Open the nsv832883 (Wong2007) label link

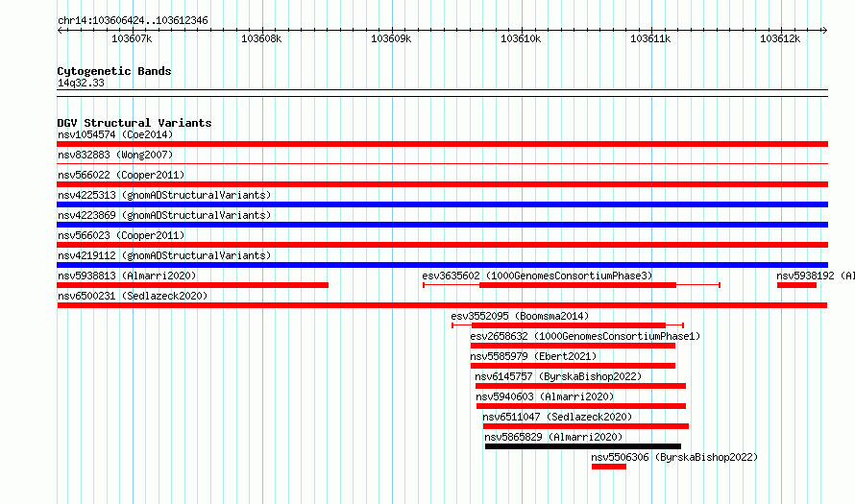(x=115, y=155)
